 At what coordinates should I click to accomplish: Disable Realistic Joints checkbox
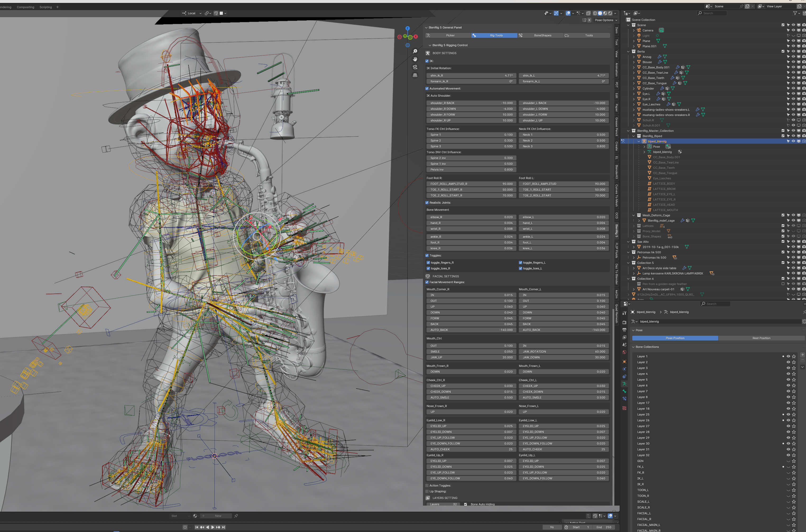pos(427,203)
